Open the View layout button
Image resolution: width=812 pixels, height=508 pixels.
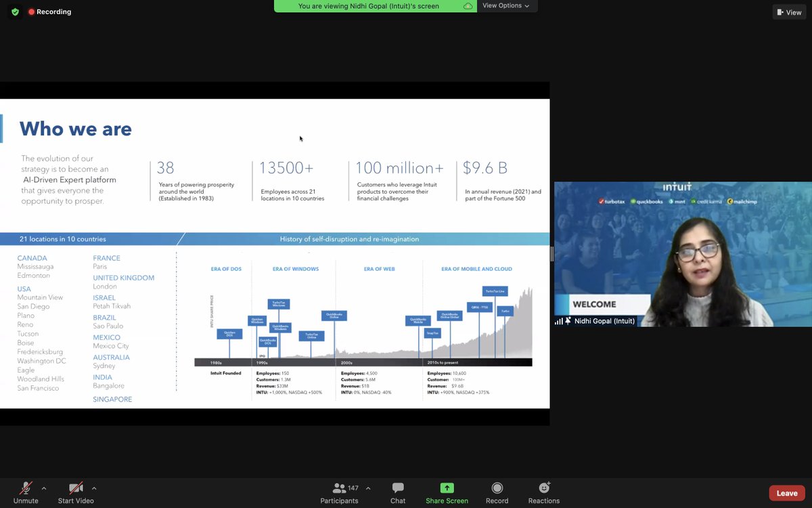pos(789,12)
